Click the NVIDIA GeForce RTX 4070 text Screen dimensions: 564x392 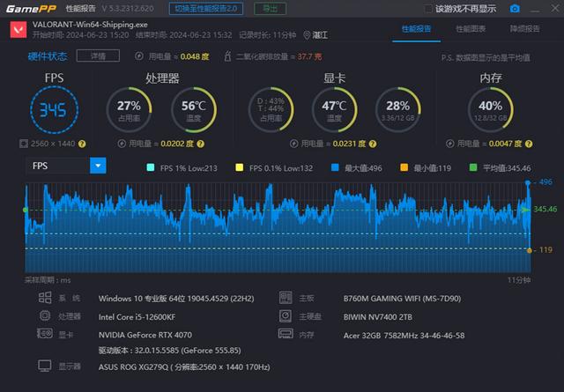tap(145, 335)
